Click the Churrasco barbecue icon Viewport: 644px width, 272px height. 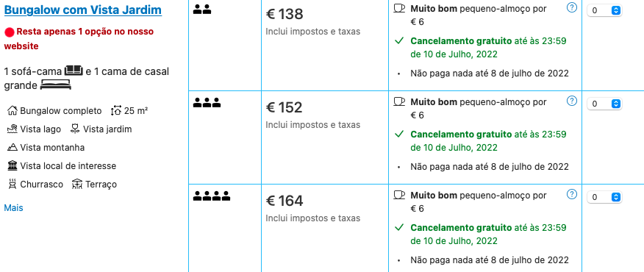[12, 184]
